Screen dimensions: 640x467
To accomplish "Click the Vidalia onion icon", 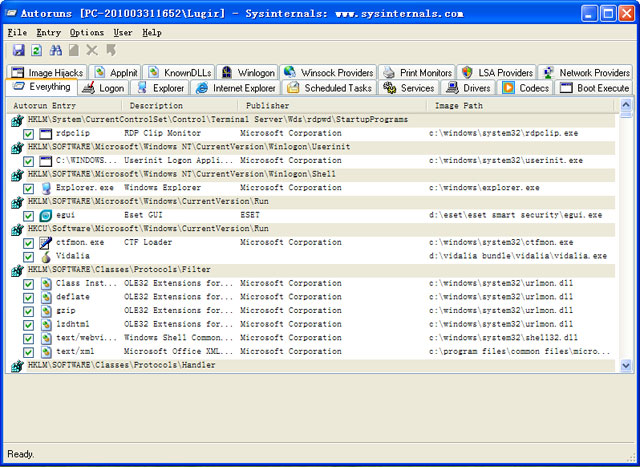I will coord(46,257).
